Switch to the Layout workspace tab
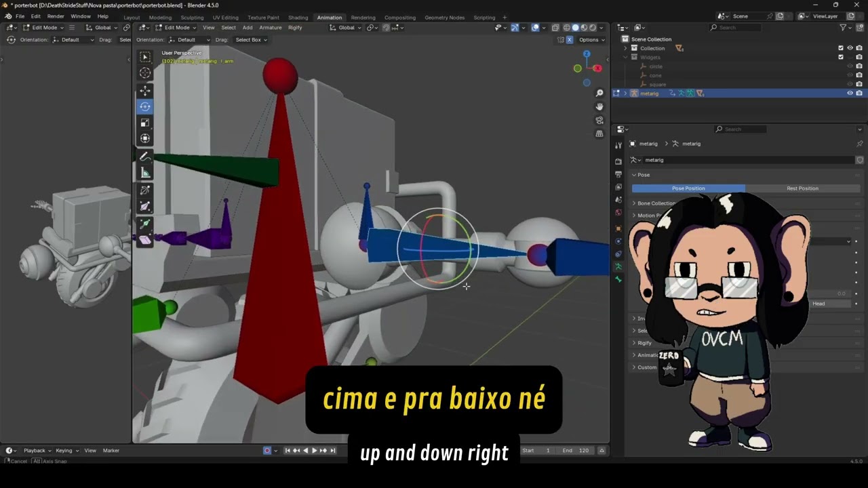The width and height of the screenshot is (868, 488). (132, 18)
